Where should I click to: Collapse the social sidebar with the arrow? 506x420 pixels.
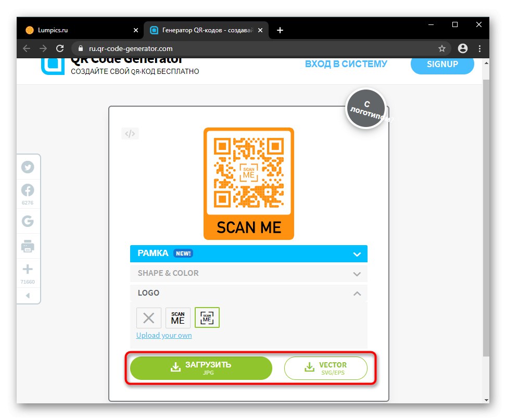[28, 296]
